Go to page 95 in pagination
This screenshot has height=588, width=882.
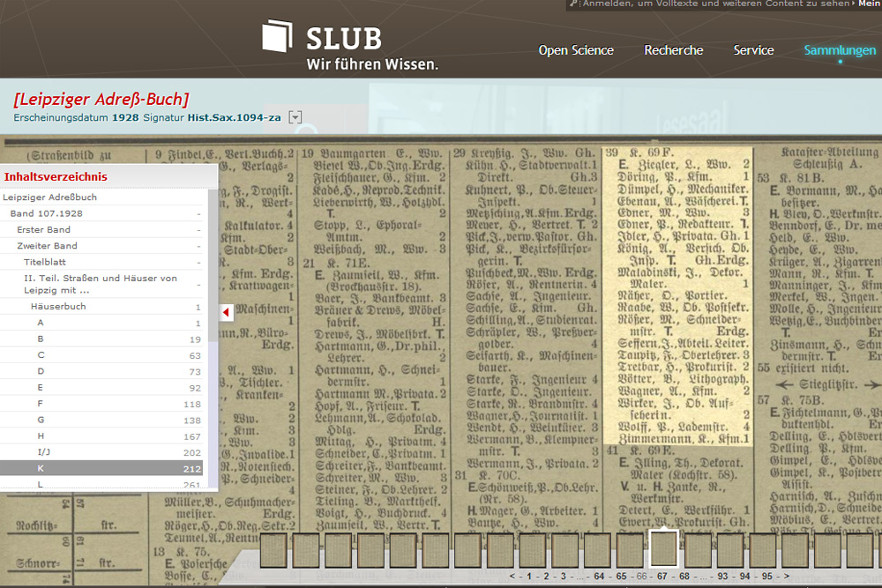pos(766,576)
